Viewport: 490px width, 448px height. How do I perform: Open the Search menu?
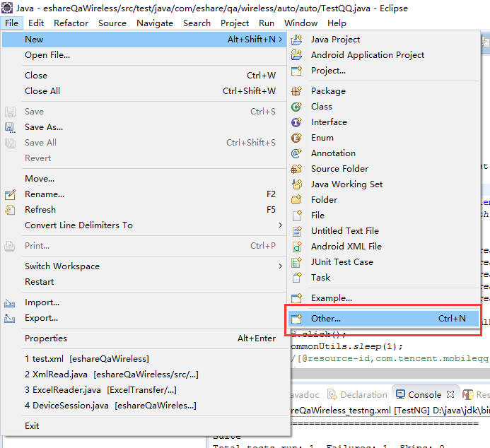pyautogui.click(x=197, y=23)
